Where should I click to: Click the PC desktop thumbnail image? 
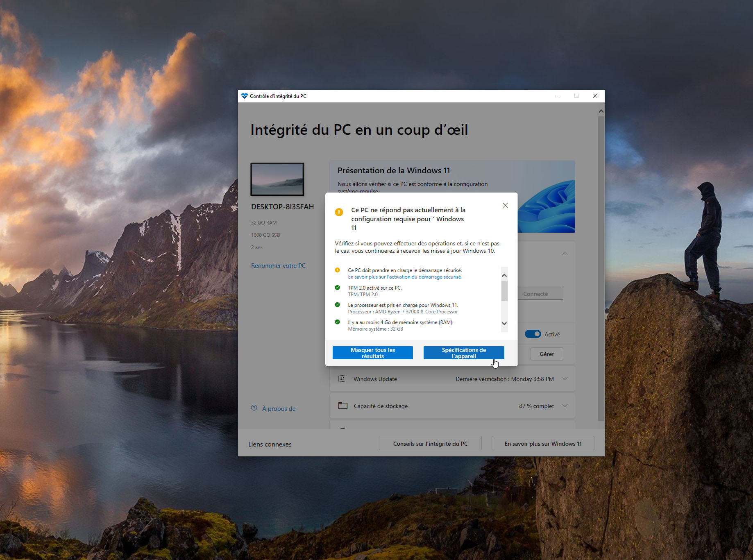point(277,179)
